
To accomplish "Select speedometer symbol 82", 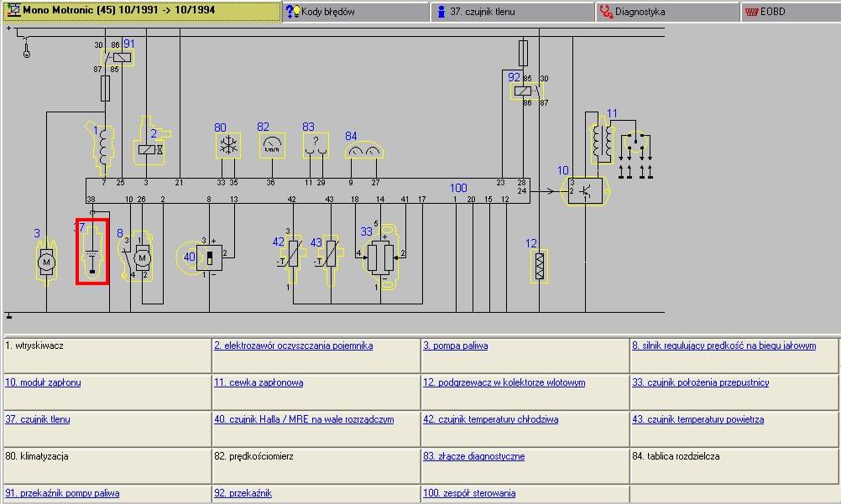I will click(x=272, y=145).
